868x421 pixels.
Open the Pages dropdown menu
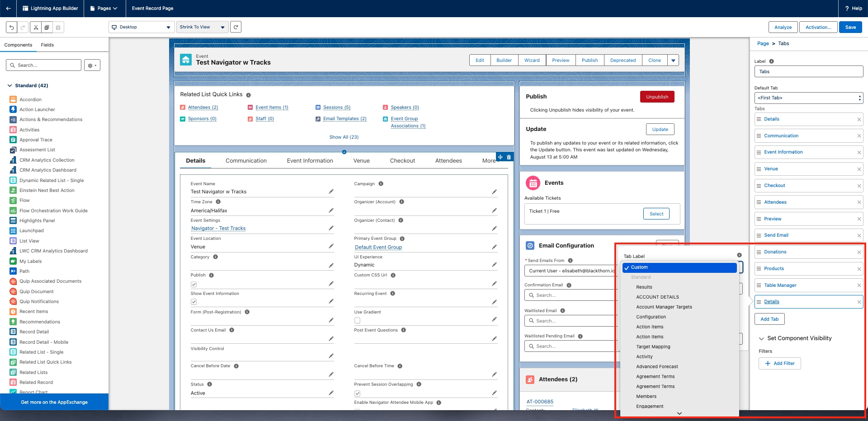coord(104,8)
